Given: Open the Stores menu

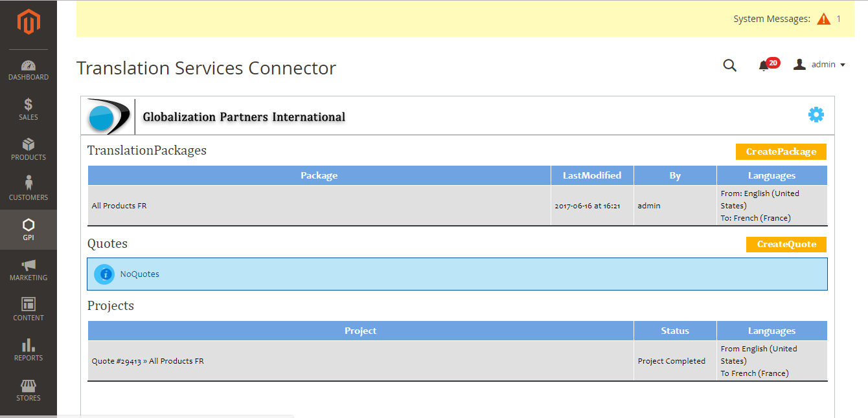Looking at the screenshot, I should (29, 391).
